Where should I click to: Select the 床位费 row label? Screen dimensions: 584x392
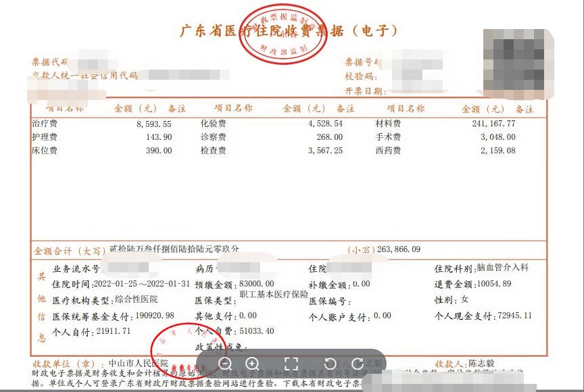coord(45,151)
